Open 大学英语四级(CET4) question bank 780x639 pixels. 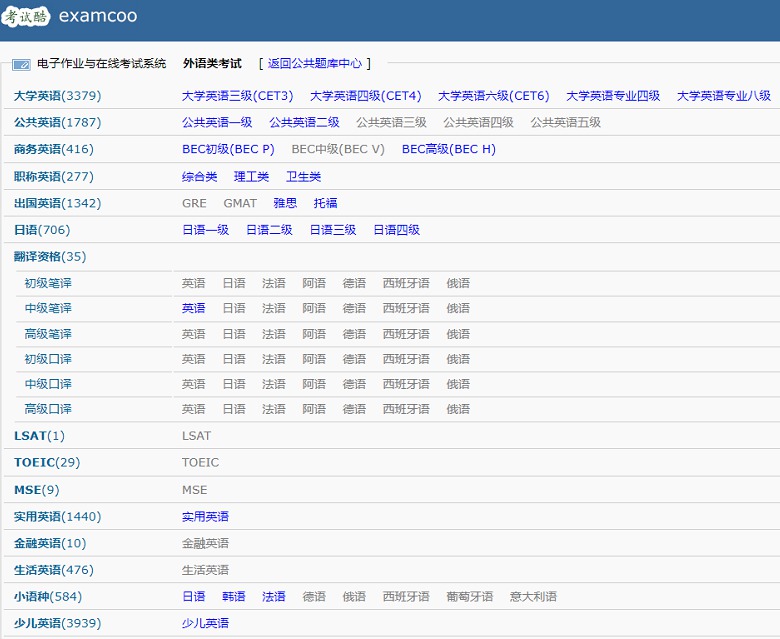click(365, 96)
